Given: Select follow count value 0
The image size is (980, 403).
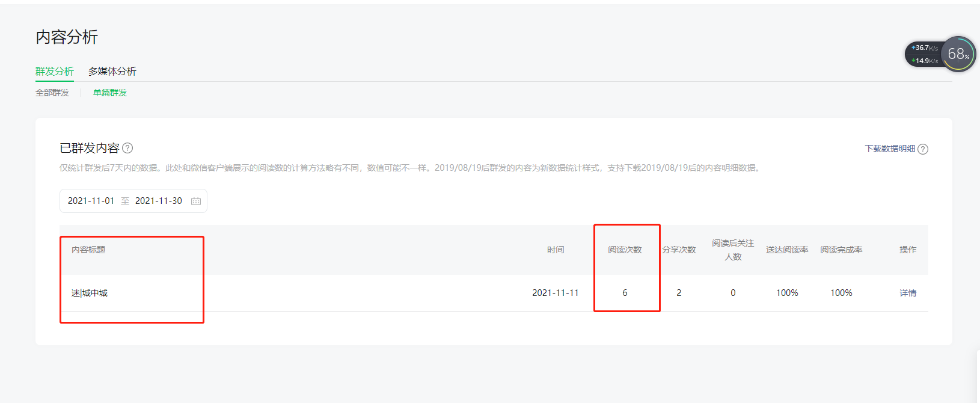Looking at the screenshot, I should point(733,293).
